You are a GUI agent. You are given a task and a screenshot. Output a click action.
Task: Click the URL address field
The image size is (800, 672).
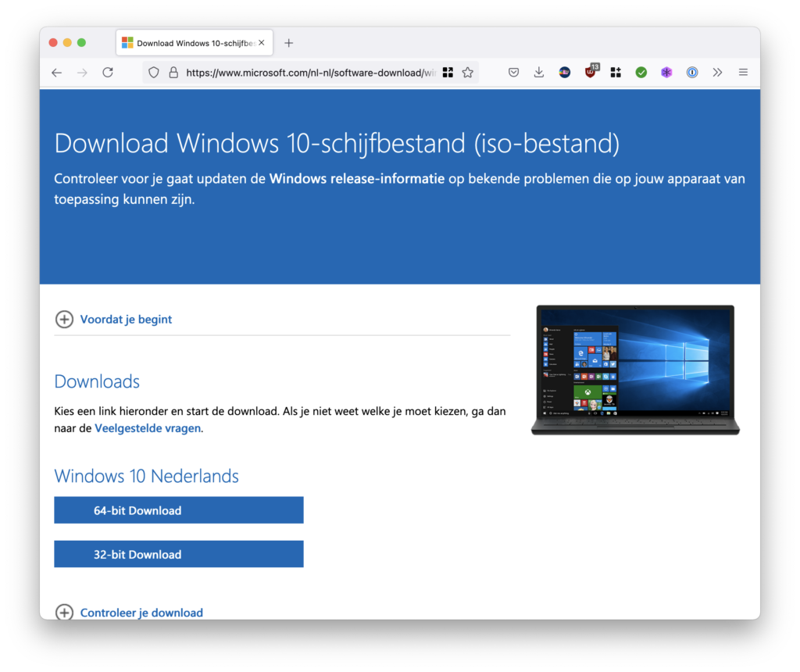[x=310, y=73]
